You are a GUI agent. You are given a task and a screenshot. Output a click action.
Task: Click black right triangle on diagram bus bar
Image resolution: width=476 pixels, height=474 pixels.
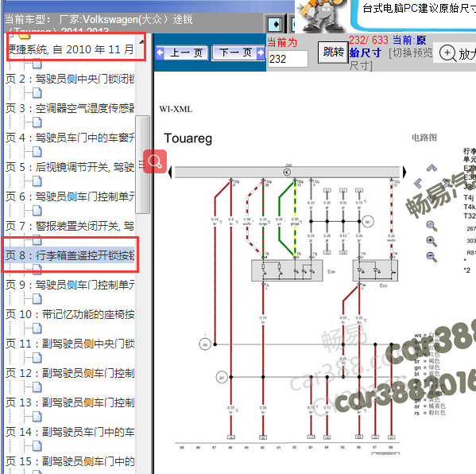(x=404, y=172)
